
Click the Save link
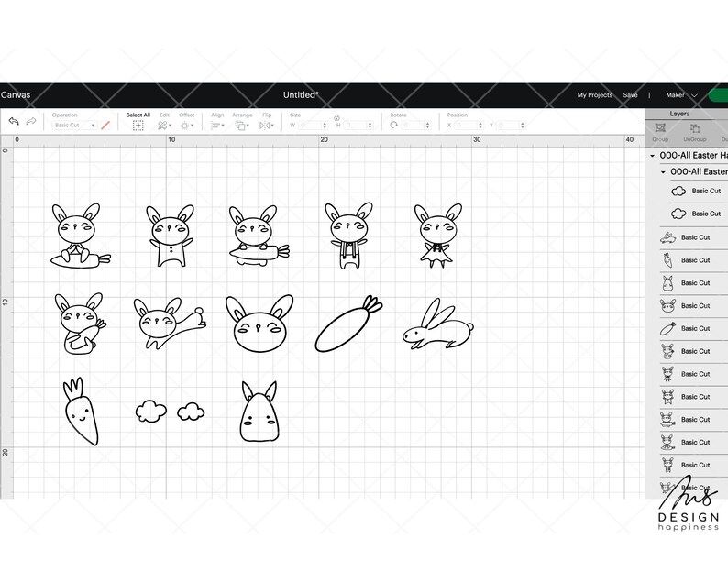click(630, 95)
